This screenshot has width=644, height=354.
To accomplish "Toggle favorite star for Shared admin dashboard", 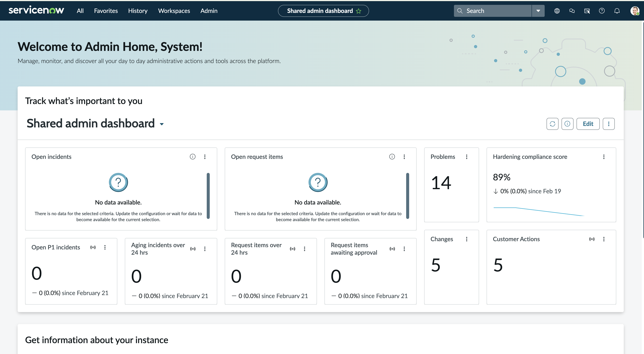I will click(x=359, y=11).
